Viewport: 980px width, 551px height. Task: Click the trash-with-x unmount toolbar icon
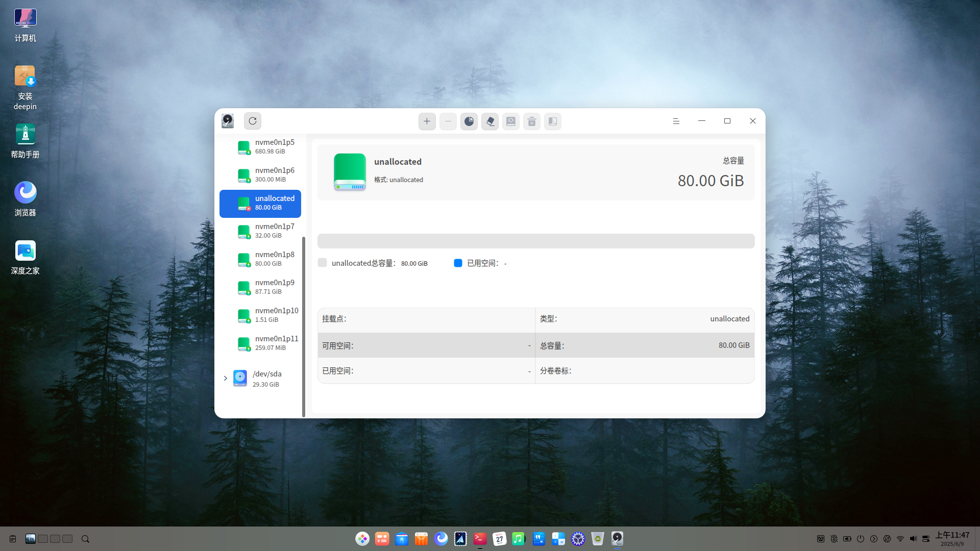(x=532, y=121)
